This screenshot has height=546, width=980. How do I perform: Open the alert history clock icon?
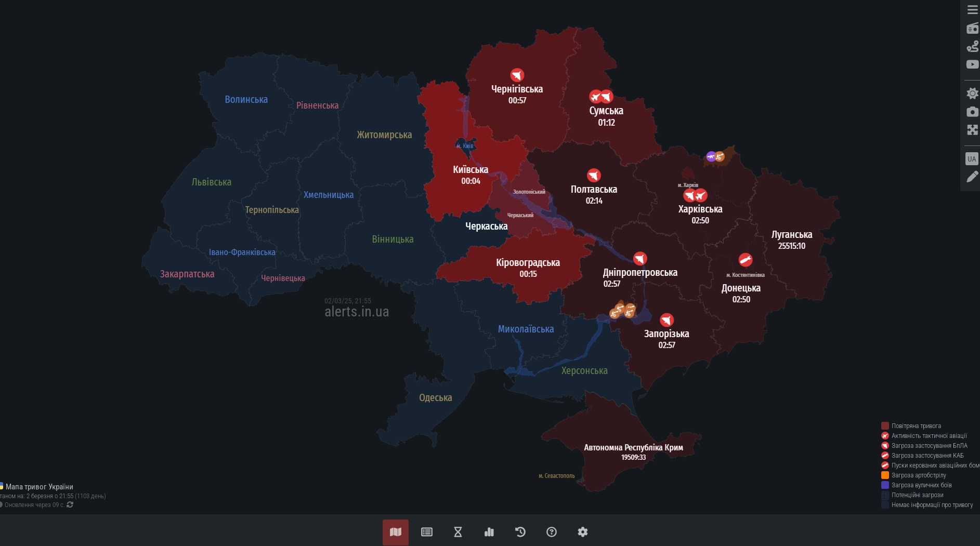[x=520, y=532]
